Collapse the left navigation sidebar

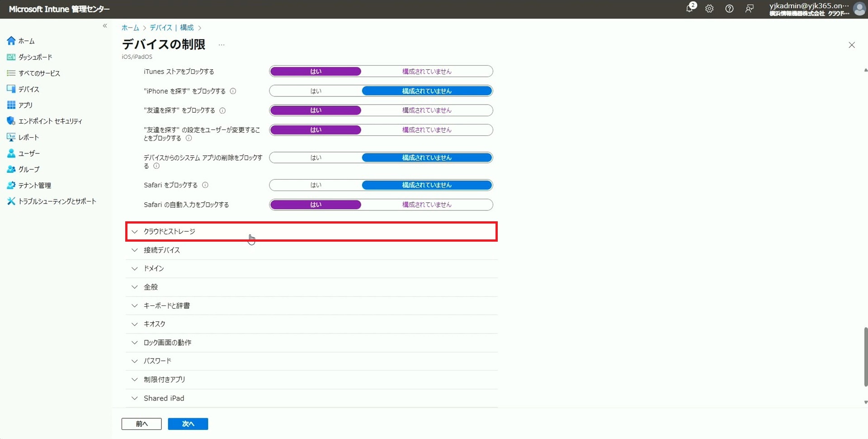(x=105, y=26)
